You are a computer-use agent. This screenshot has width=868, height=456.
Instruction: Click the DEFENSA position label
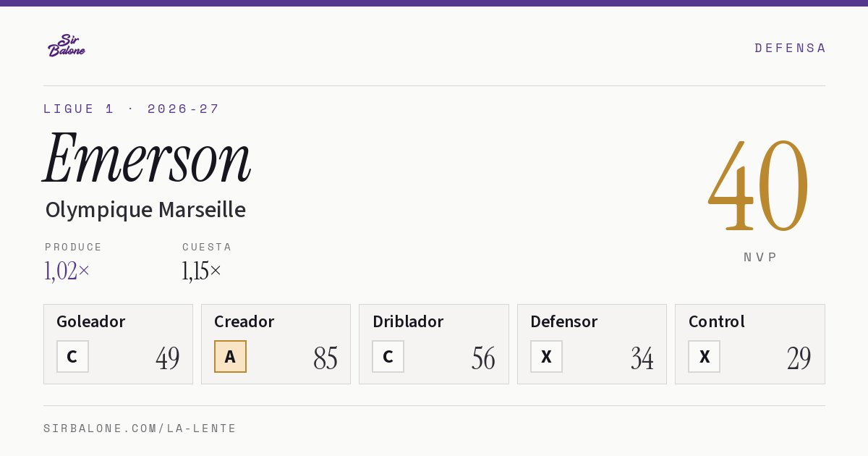tap(790, 48)
